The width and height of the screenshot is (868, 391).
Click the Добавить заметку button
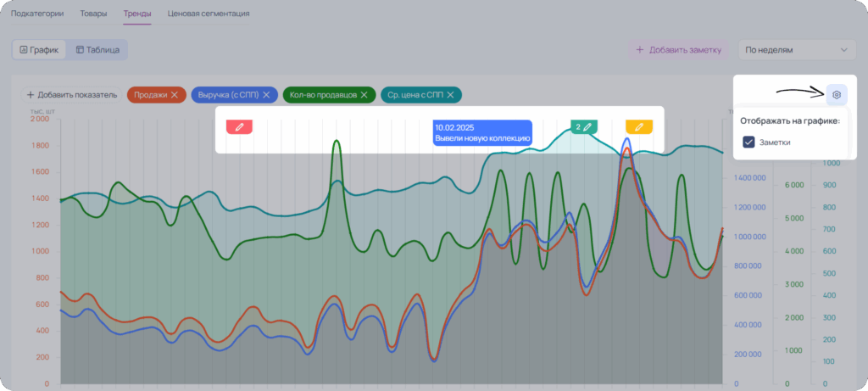click(679, 50)
